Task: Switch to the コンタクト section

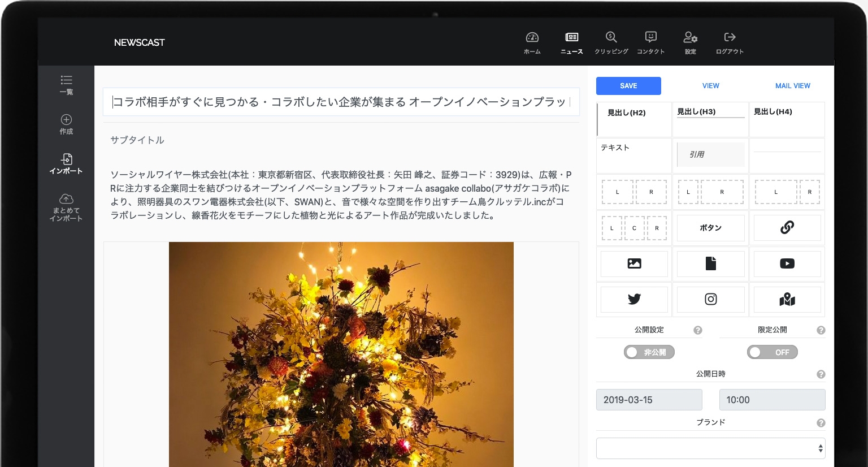Action: 650,42
